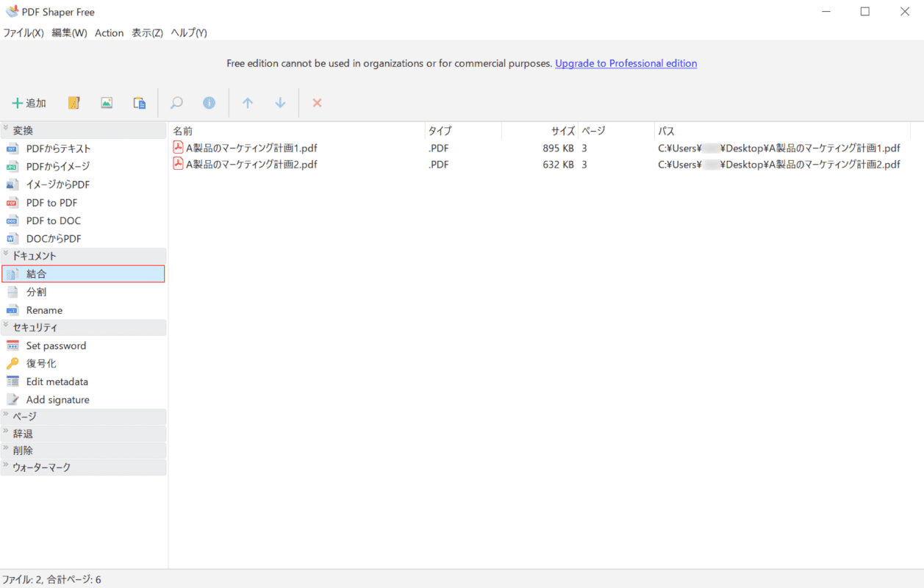Viewport: 924px width, 588px height.
Task: Expand the ページ section
Action: click(x=84, y=417)
